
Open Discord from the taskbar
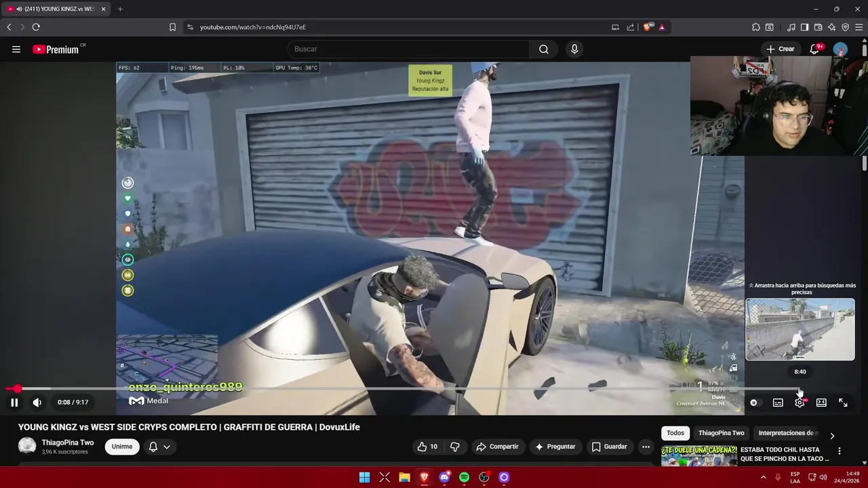pos(444,477)
